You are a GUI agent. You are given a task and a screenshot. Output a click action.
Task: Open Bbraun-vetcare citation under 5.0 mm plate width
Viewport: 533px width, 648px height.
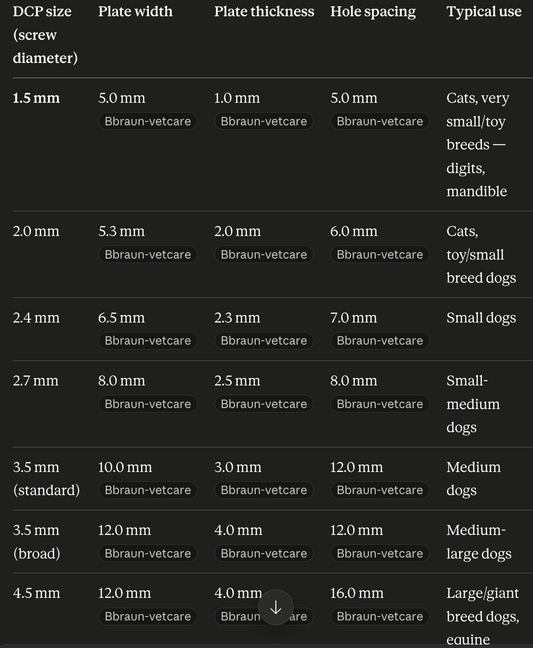[x=148, y=121]
